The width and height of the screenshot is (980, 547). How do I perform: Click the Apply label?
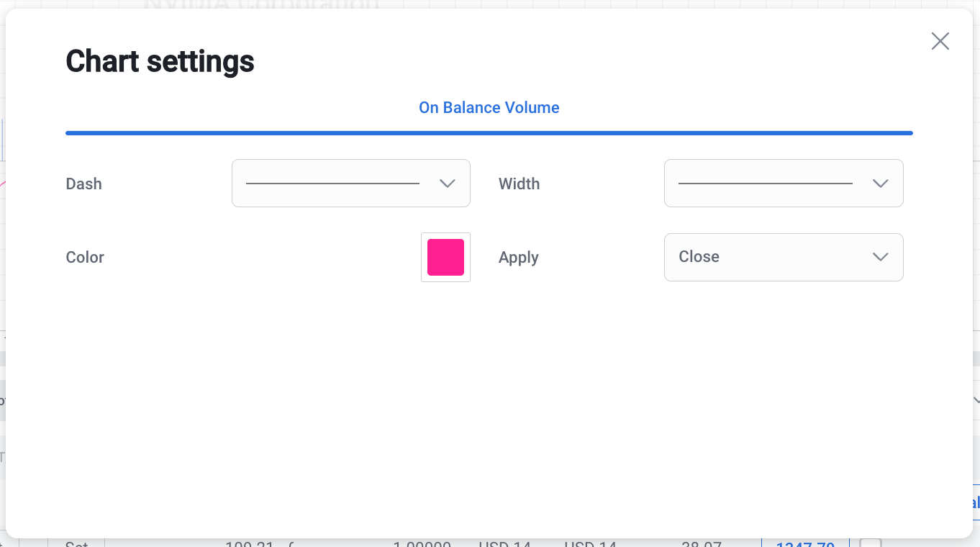point(518,258)
